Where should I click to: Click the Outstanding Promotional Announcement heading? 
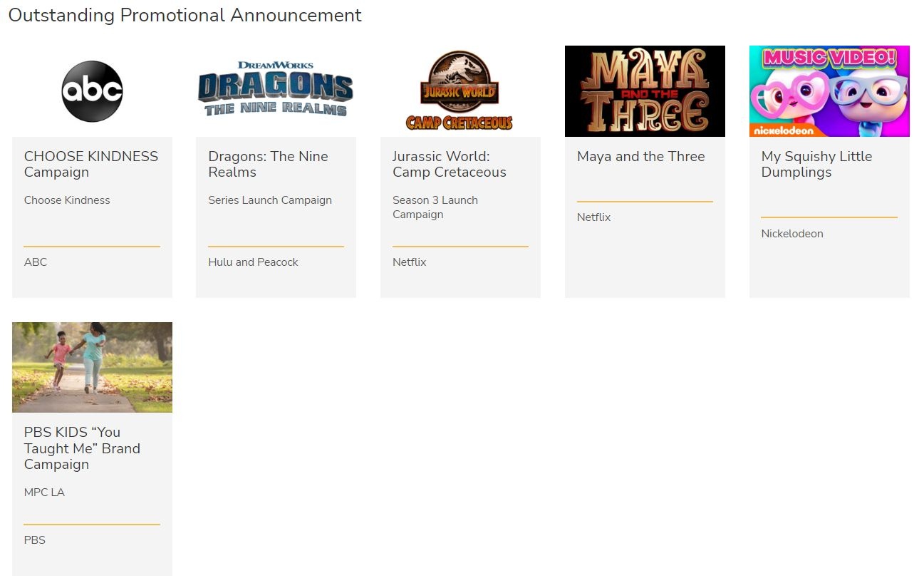[185, 15]
